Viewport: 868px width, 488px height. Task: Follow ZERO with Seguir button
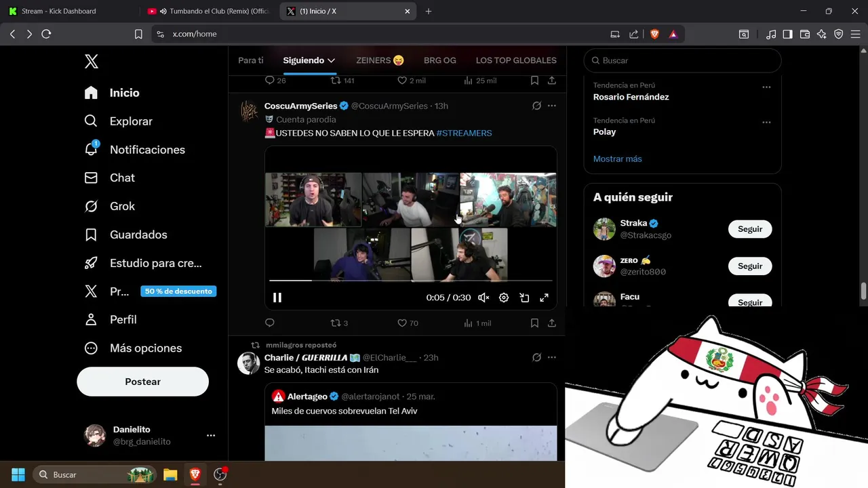point(750,266)
